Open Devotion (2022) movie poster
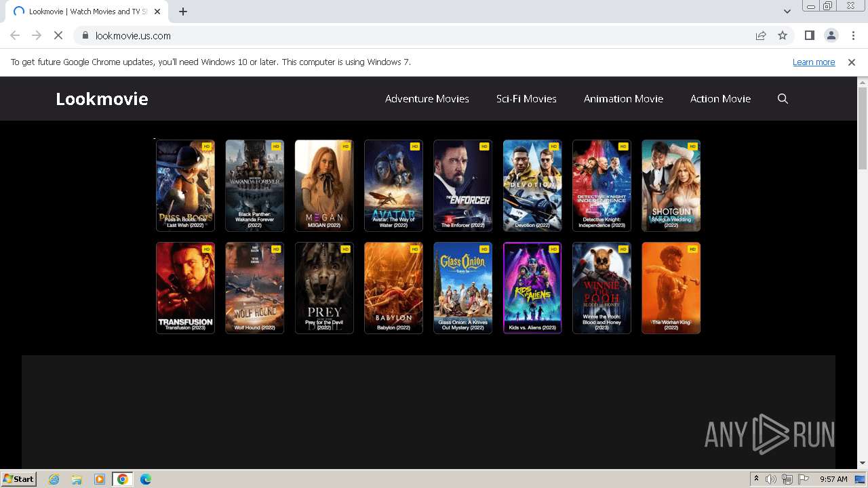 coord(532,186)
